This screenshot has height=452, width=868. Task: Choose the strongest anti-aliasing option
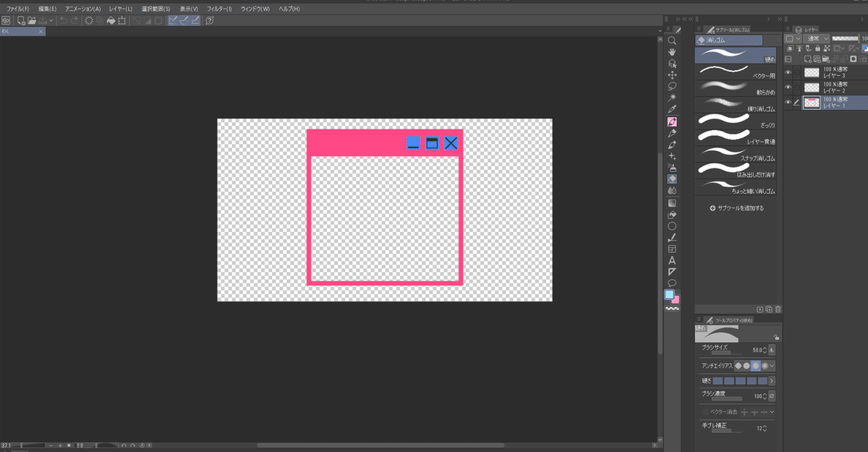pos(765,365)
